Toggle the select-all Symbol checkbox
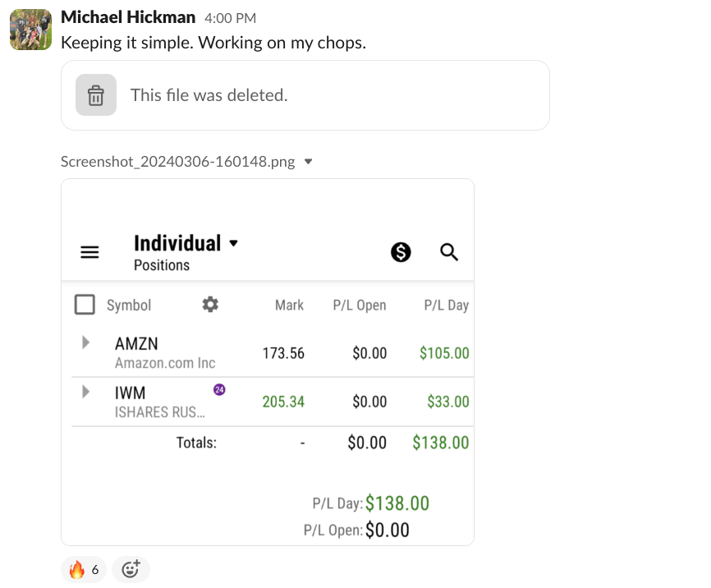 click(x=85, y=305)
